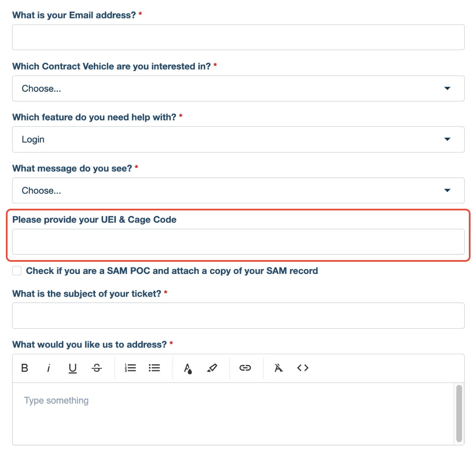
Task: Insert a numbered list
Action: click(130, 368)
